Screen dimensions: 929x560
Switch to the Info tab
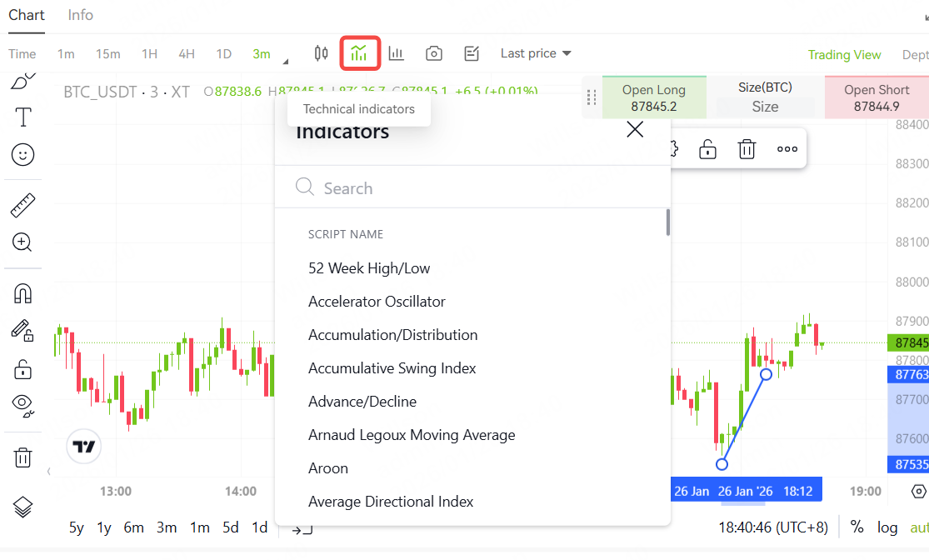click(x=81, y=15)
